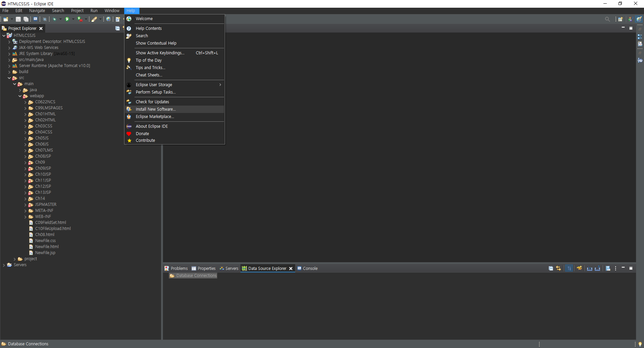Click the tip lightbulb icon in status bar
644x348 pixels.
tap(640, 344)
